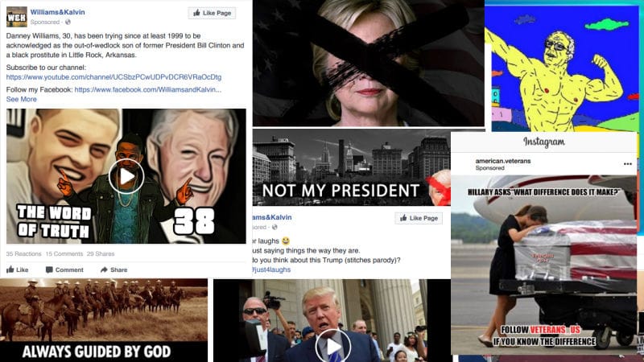Click the Instagram logo header
Screen dimensions: 644x362
tap(544, 142)
